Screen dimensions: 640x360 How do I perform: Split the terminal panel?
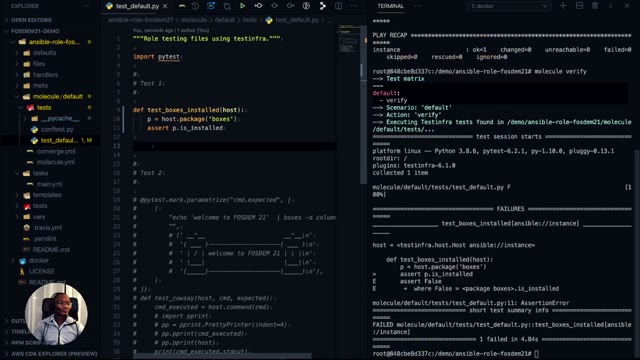coord(579,6)
